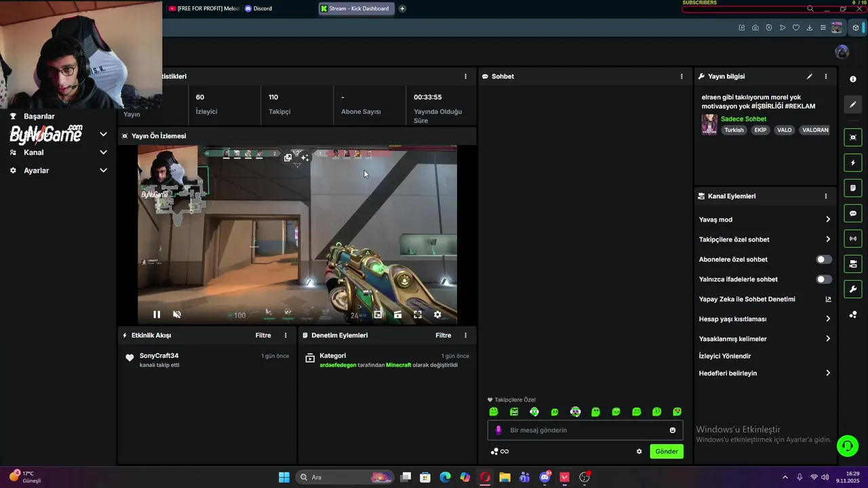This screenshot has height=488, width=868.
Task: Pause the stream preview player
Action: tap(157, 314)
